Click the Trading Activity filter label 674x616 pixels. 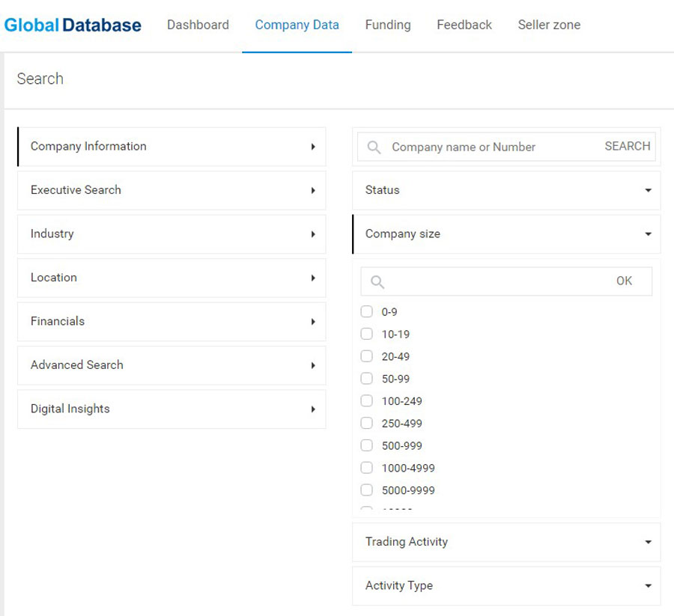pyautogui.click(x=407, y=542)
